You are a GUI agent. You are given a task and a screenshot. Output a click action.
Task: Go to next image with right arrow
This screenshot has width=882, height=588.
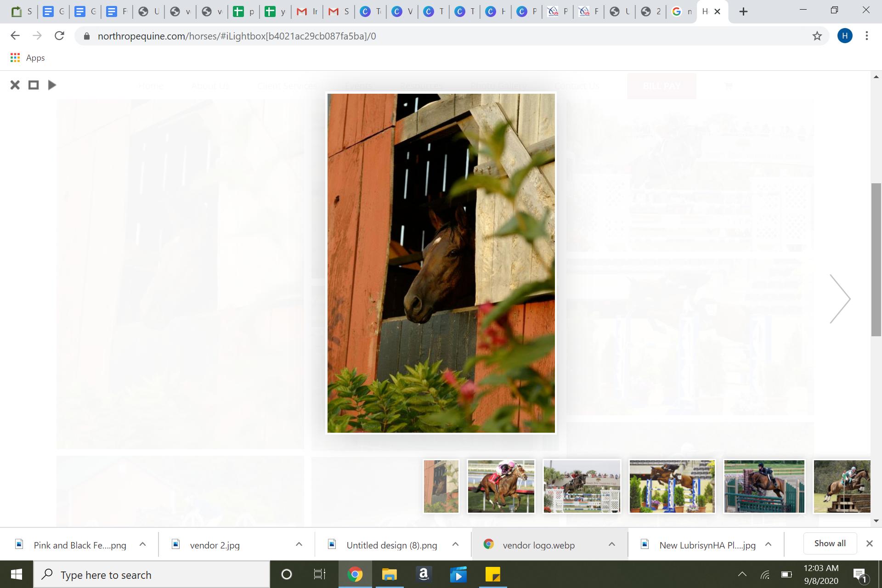840,299
